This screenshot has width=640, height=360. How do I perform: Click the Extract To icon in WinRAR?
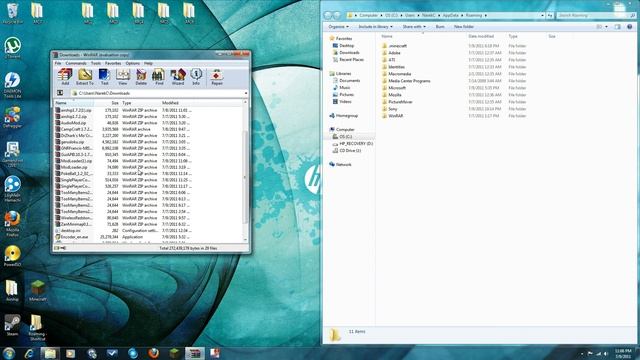85,77
